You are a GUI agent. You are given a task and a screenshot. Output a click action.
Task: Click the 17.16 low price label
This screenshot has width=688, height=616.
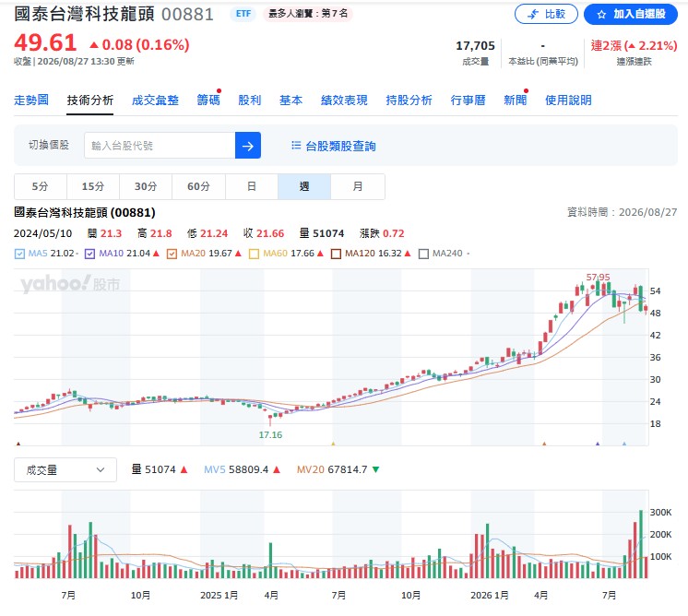pos(270,435)
